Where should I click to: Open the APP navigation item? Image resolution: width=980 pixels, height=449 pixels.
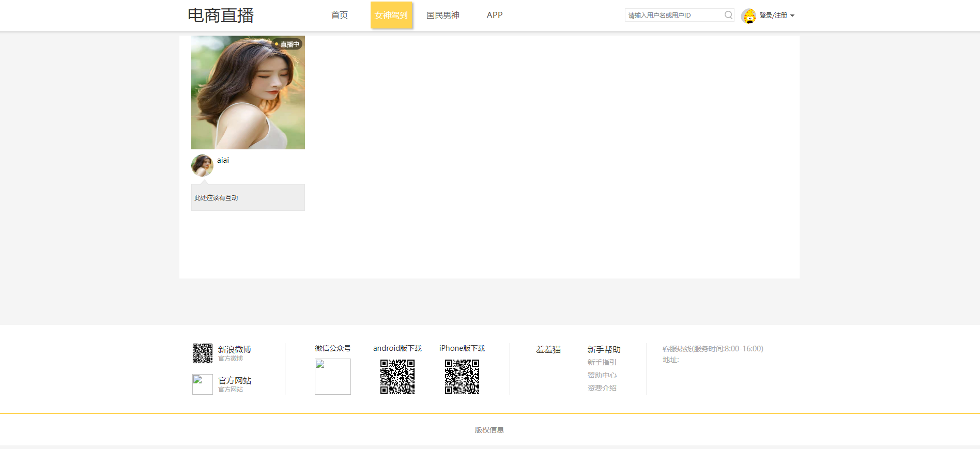click(495, 16)
